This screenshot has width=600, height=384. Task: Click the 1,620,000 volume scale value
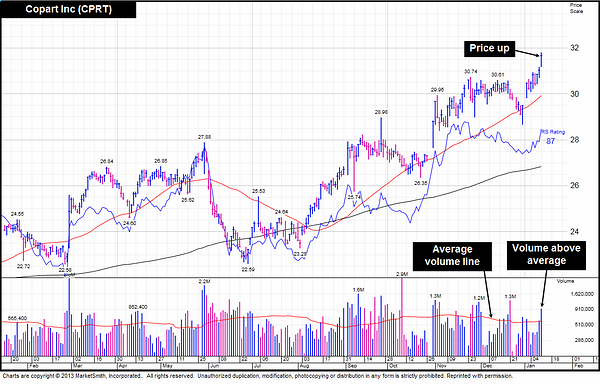coord(582,294)
